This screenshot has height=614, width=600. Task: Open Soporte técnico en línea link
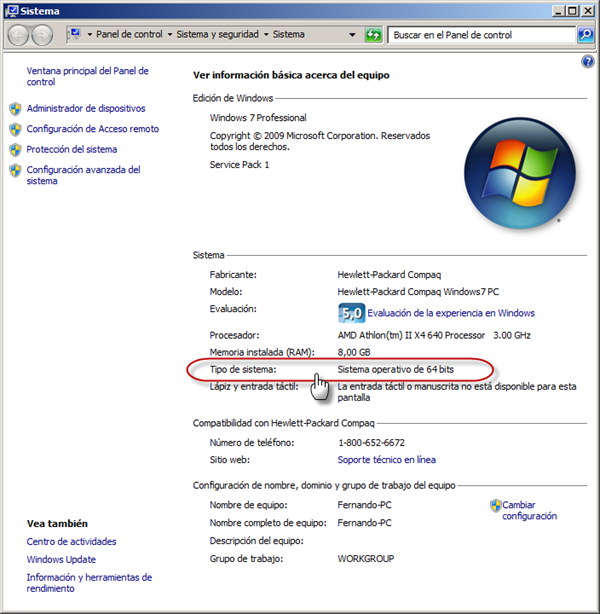387,459
